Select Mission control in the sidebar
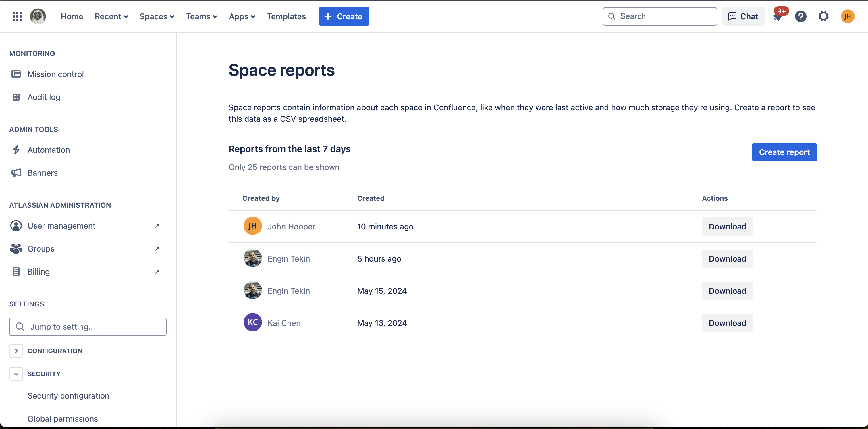 pos(56,74)
